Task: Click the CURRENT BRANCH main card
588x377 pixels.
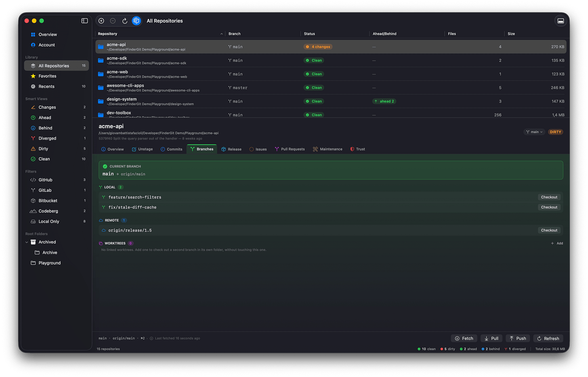Action: [331, 170]
